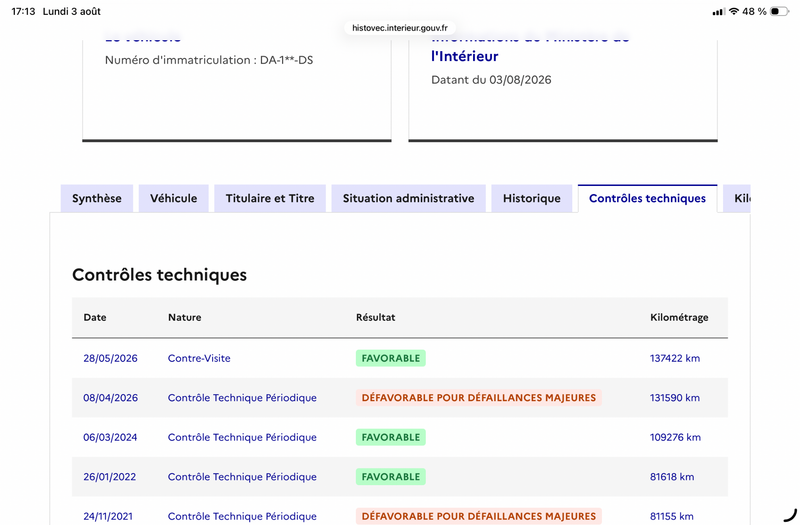Viewport: 800px width, 525px height.
Task: Click the Numéro d'immatriculation DA-1**-DS text
Action: click(209, 60)
